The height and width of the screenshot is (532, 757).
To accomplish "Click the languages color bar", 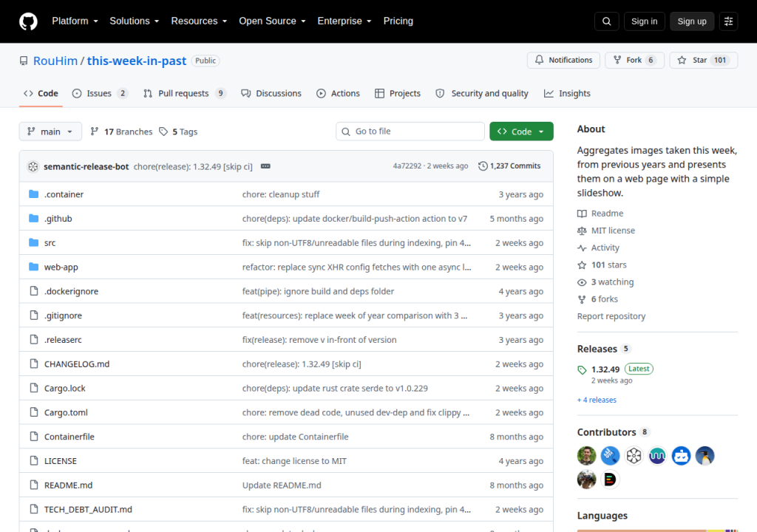I will (657, 530).
